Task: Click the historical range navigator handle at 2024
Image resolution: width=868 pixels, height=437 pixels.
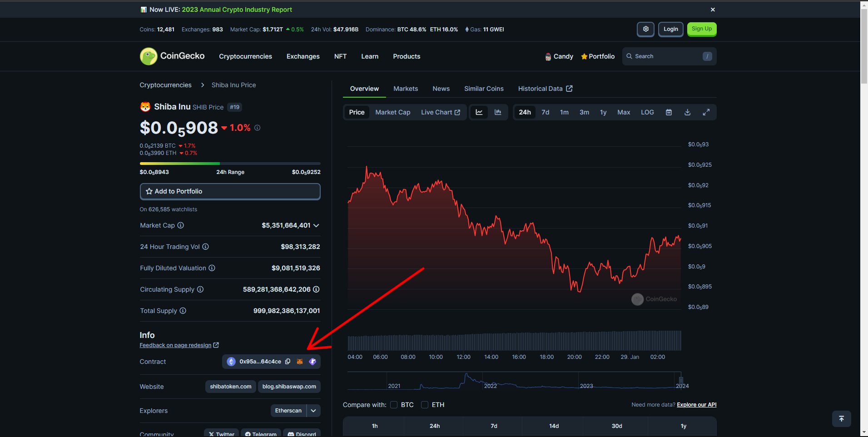Action: [x=681, y=380]
